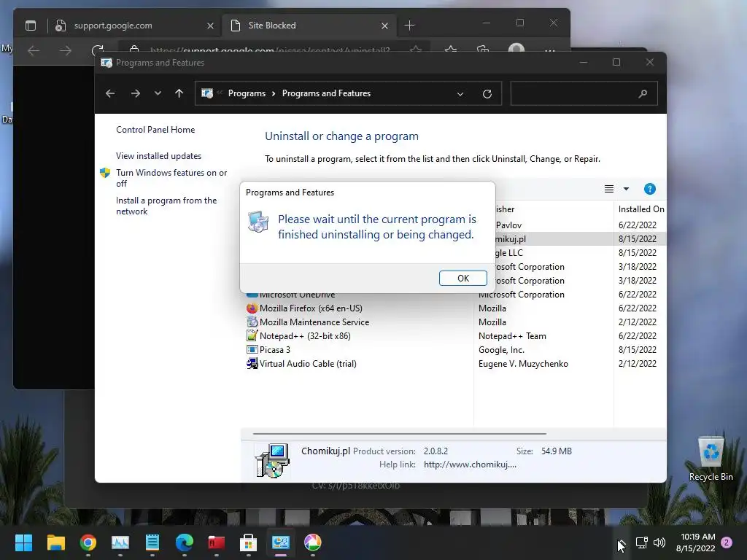The height and width of the screenshot is (560, 747).
Task: Open a new tab in Edge
Action: [409, 26]
